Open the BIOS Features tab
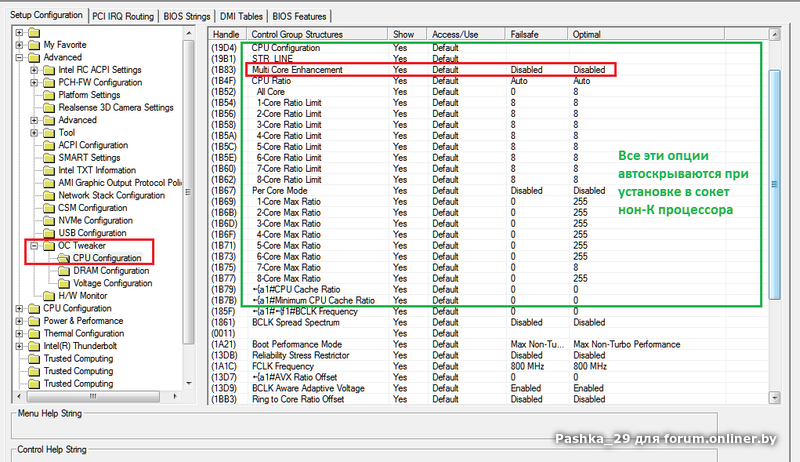 point(299,16)
